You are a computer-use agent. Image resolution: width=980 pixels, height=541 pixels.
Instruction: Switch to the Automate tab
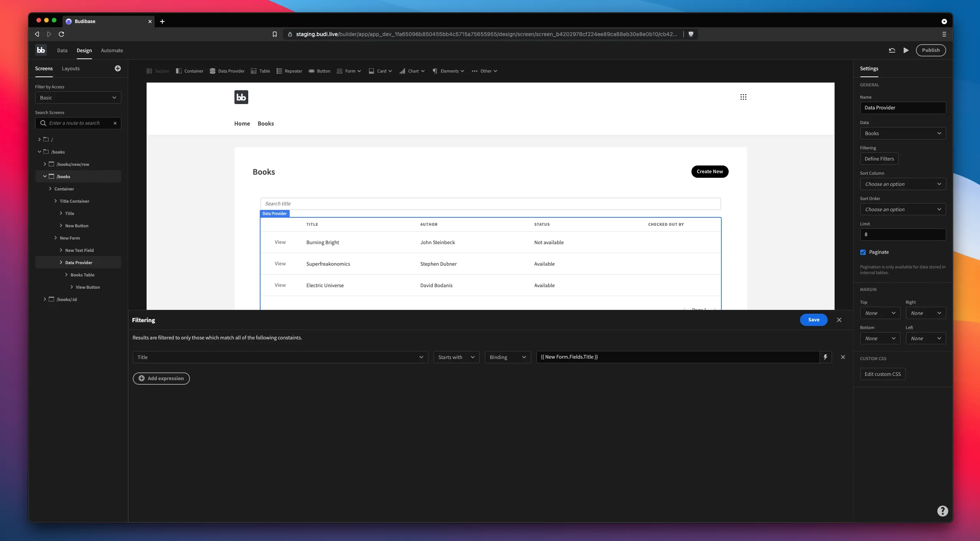[x=112, y=50]
